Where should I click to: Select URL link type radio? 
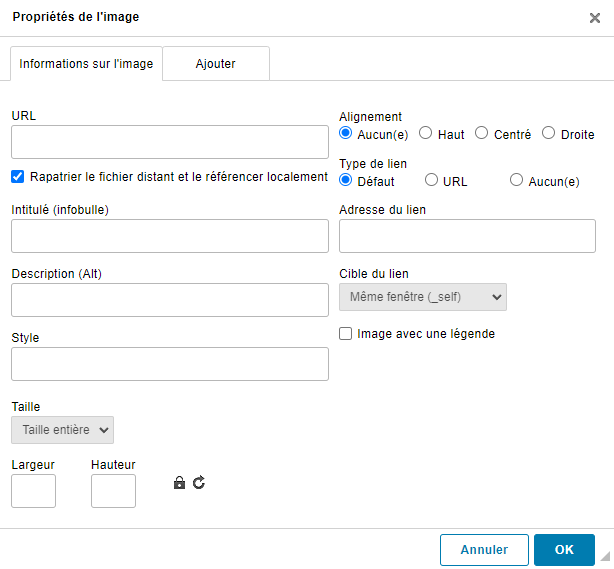[431, 180]
